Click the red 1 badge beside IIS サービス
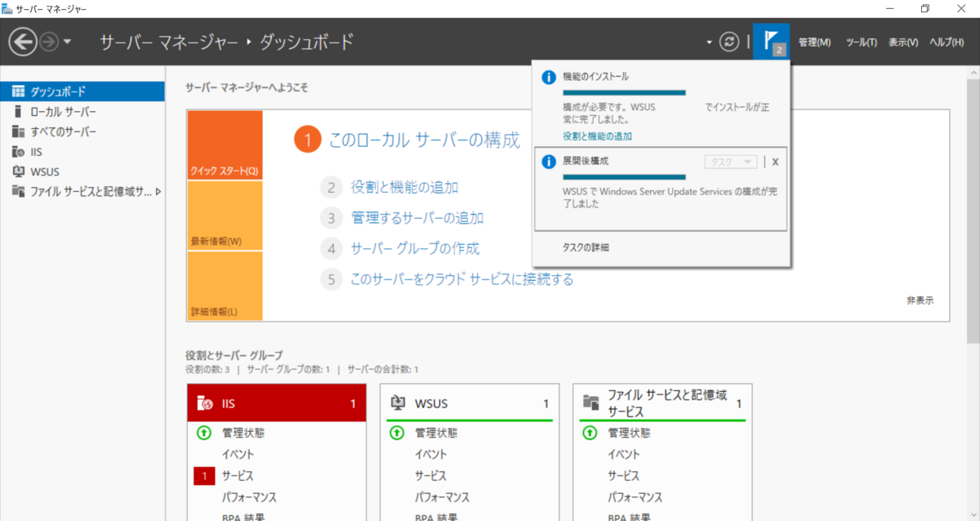980x521 pixels. [204, 475]
